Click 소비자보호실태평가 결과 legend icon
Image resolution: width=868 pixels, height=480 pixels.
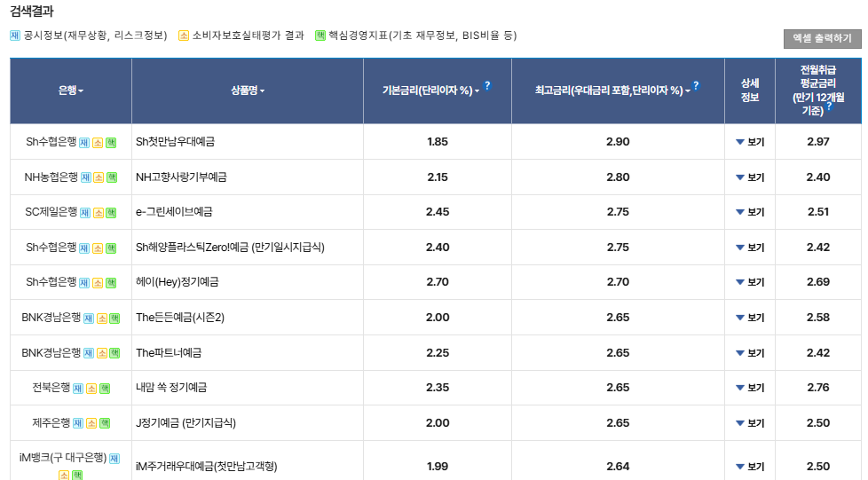[x=183, y=35]
